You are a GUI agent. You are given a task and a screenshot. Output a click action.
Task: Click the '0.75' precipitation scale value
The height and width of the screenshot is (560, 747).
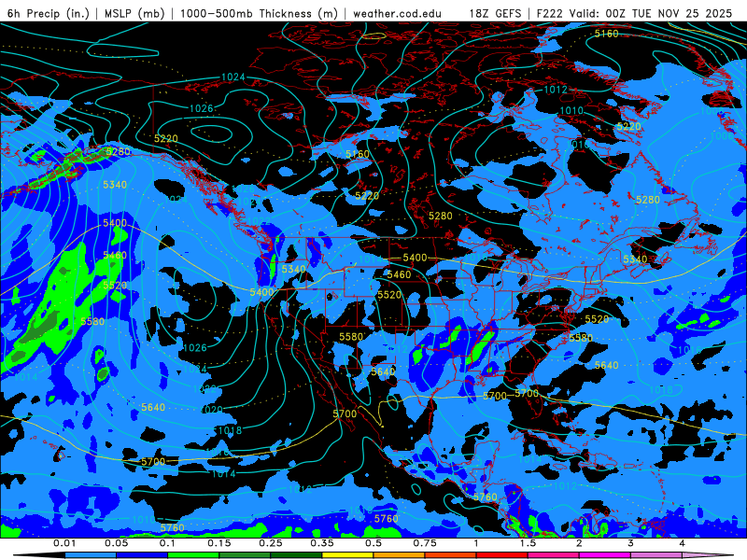pos(425,543)
